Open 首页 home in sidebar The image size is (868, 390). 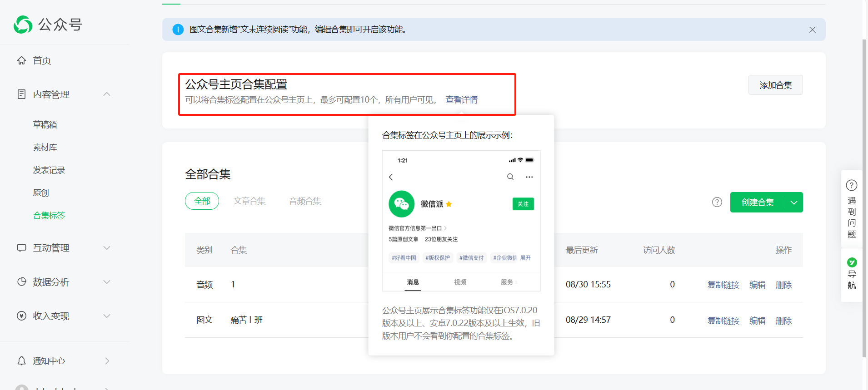tap(42, 60)
